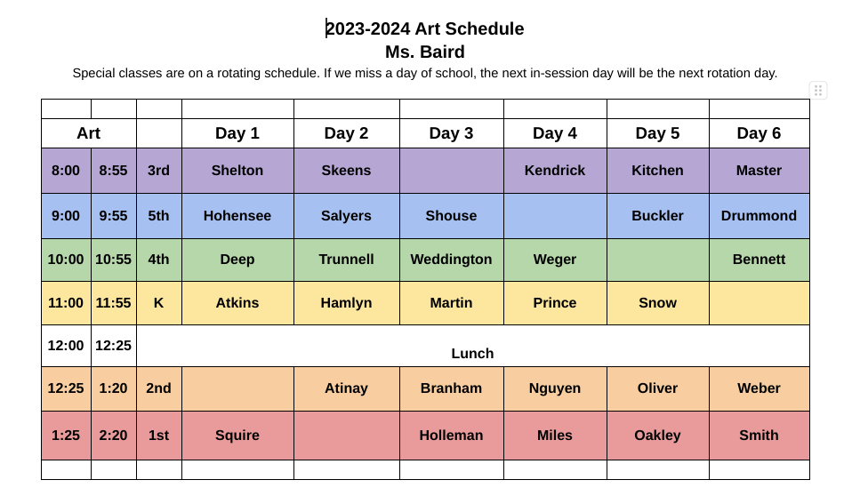Select the 'Day 6' column header cell

coord(759,133)
